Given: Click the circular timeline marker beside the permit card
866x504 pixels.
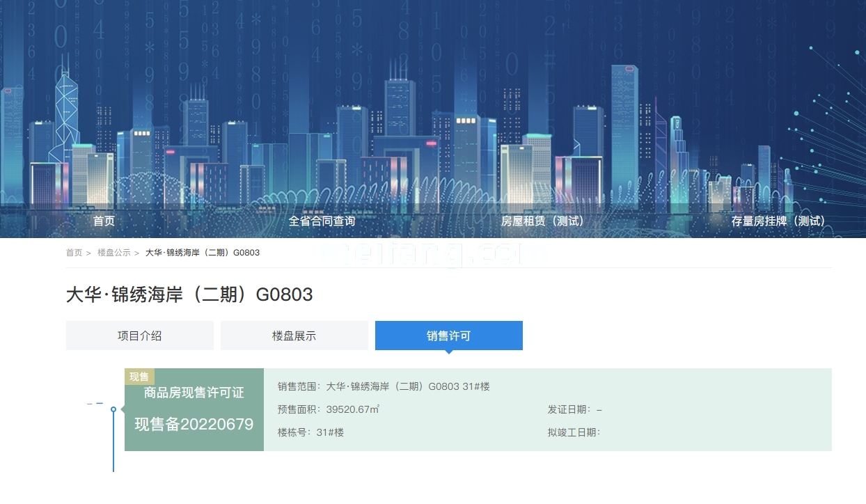Looking at the screenshot, I should click(x=113, y=409).
